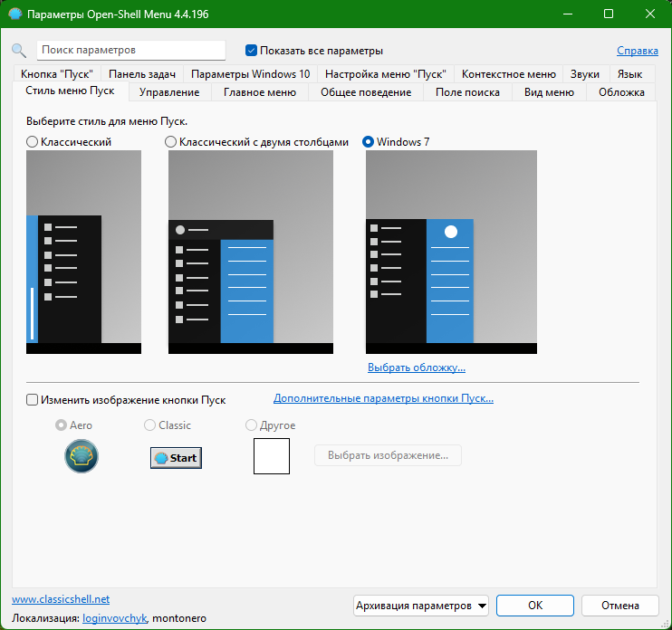
Task: Select the Classic style preview image
Action: (x=83, y=252)
